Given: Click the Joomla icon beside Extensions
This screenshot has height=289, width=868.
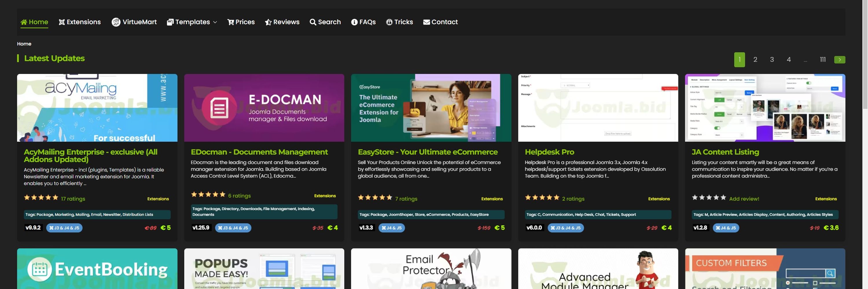Looking at the screenshot, I should click(x=62, y=22).
